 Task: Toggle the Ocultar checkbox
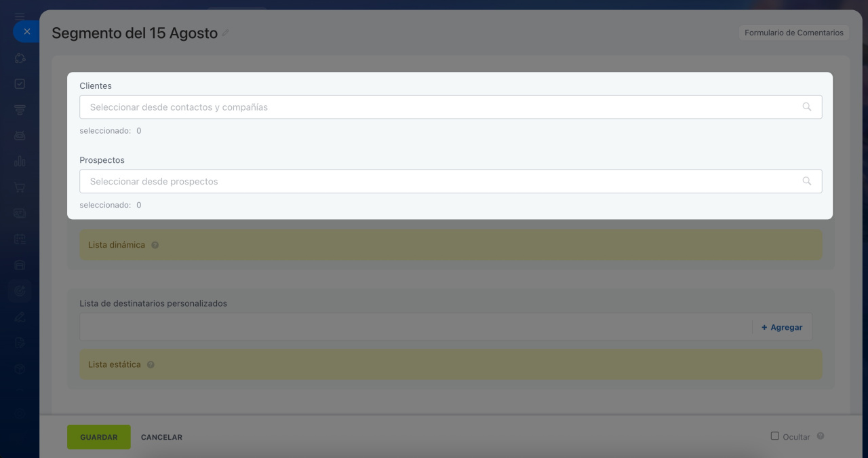click(775, 436)
